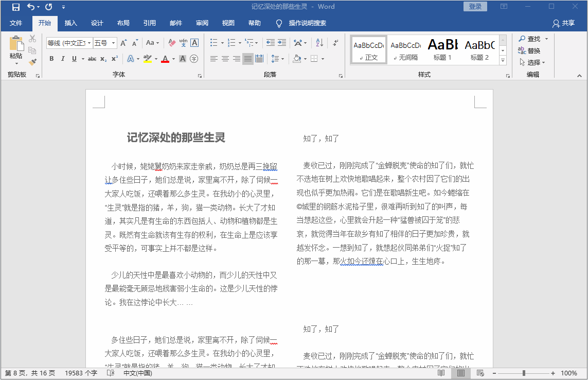Toggle strikethrough text formatting
The height and width of the screenshot is (380, 588).
point(92,59)
